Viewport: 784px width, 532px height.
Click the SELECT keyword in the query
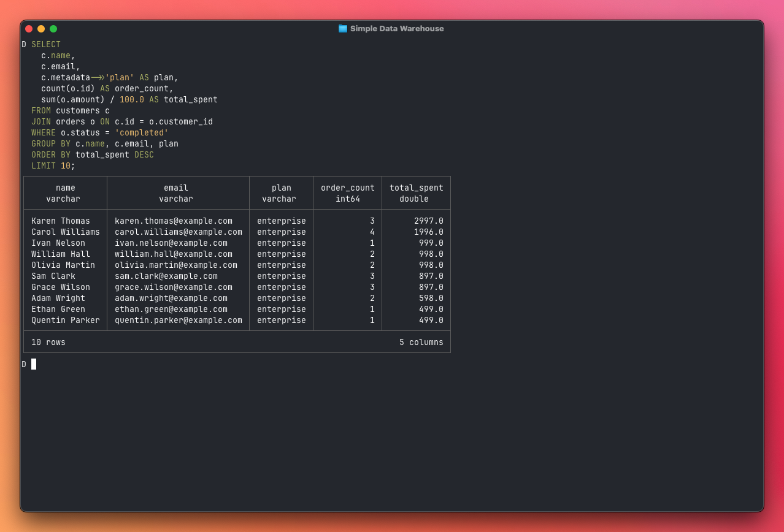click(x=46, y=45)
